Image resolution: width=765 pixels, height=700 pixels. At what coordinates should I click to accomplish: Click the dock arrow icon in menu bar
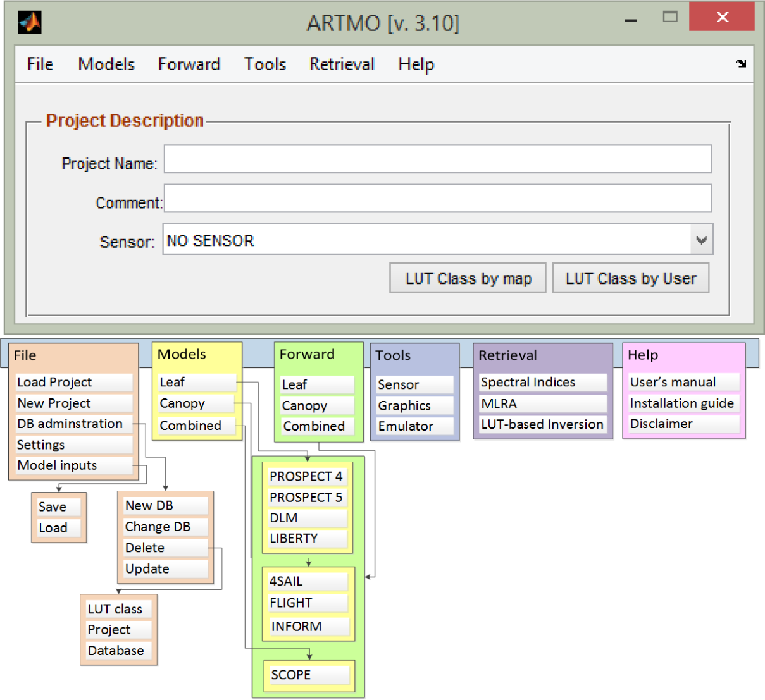coord(741,64)
